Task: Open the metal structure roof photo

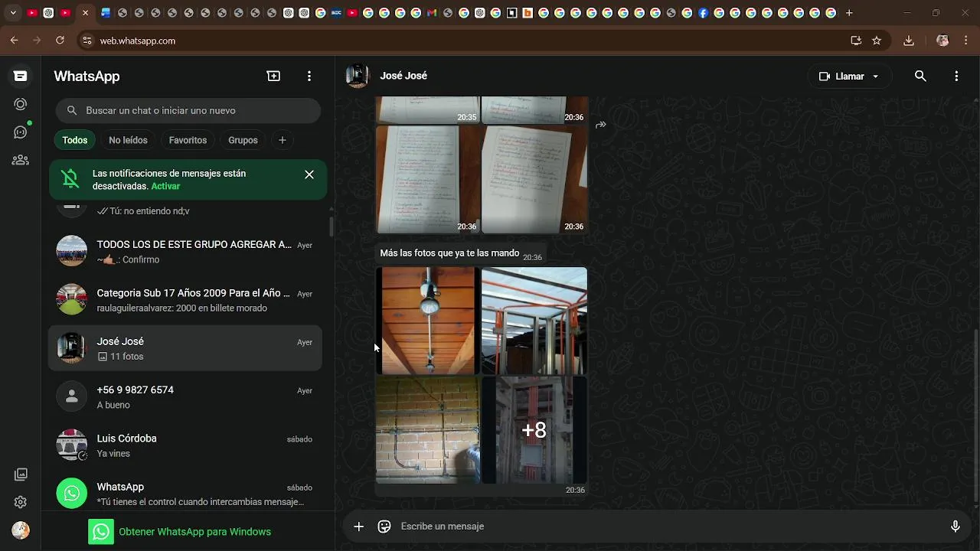Action: coord(534,321)
